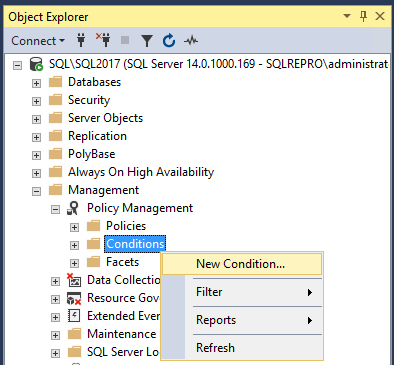Select the Always On High Availability folder
The height and width of the screenshot is (366, 394).
[x=141, y=172]
